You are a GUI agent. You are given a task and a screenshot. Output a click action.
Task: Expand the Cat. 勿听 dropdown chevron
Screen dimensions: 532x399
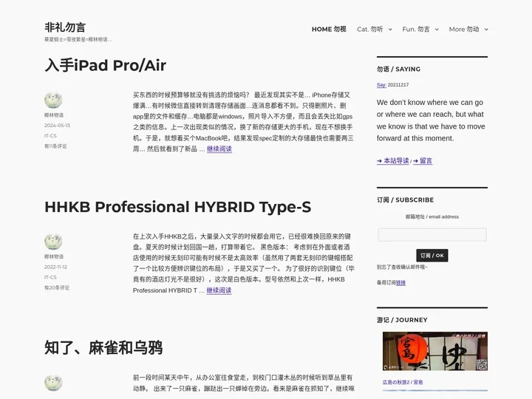390,30
